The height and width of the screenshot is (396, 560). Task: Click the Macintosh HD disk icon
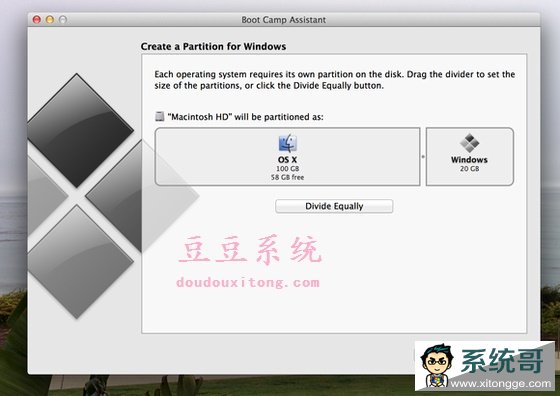159,116
